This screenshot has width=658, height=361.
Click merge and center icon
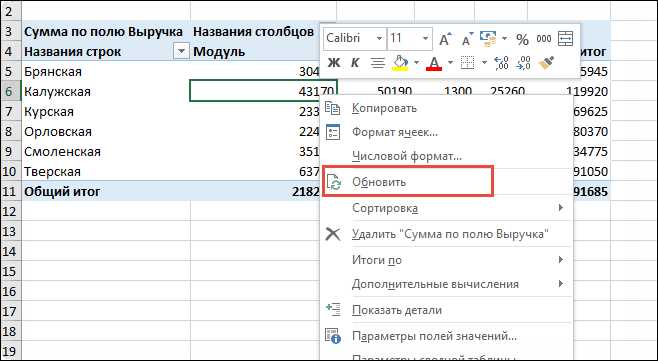(566, 39)
